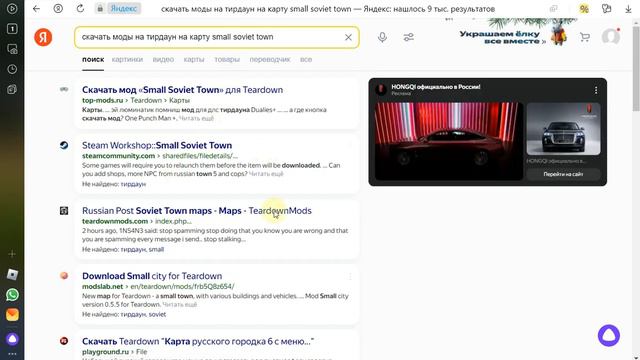Expand Читать ещё in Steam Workshop result
Viewport: 640px width, 360px height.
(266, 174)
